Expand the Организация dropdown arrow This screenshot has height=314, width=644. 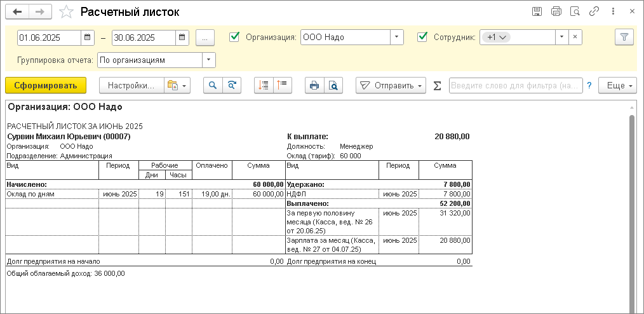point(396,38)
